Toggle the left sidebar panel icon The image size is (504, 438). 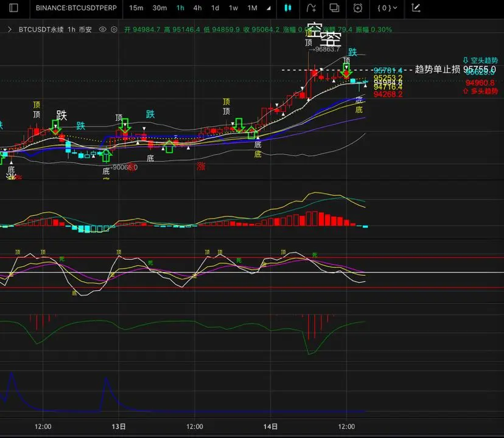[13, 8]
